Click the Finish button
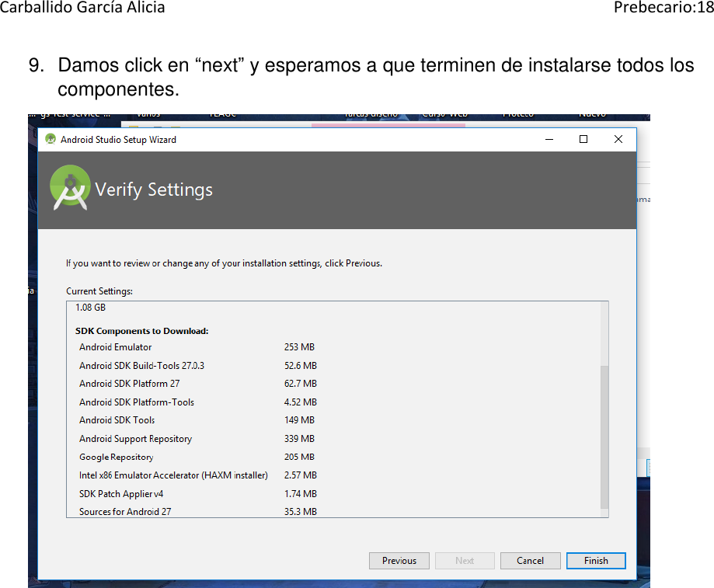714x588 pixels. [596, 561]
